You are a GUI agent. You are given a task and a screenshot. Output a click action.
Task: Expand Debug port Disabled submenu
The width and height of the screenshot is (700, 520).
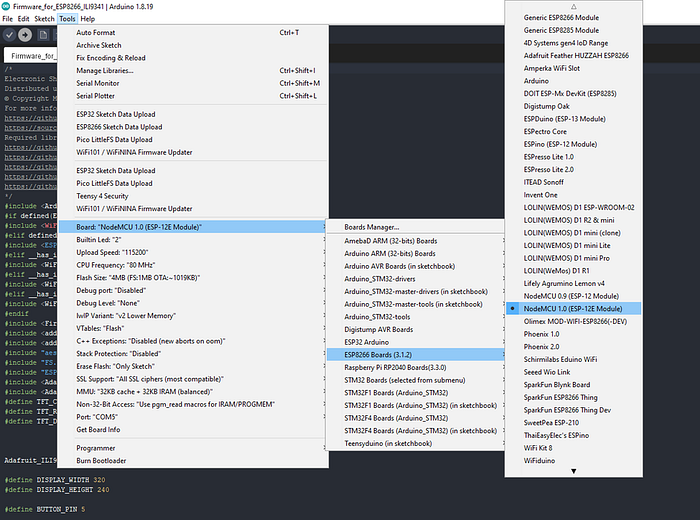193,290
